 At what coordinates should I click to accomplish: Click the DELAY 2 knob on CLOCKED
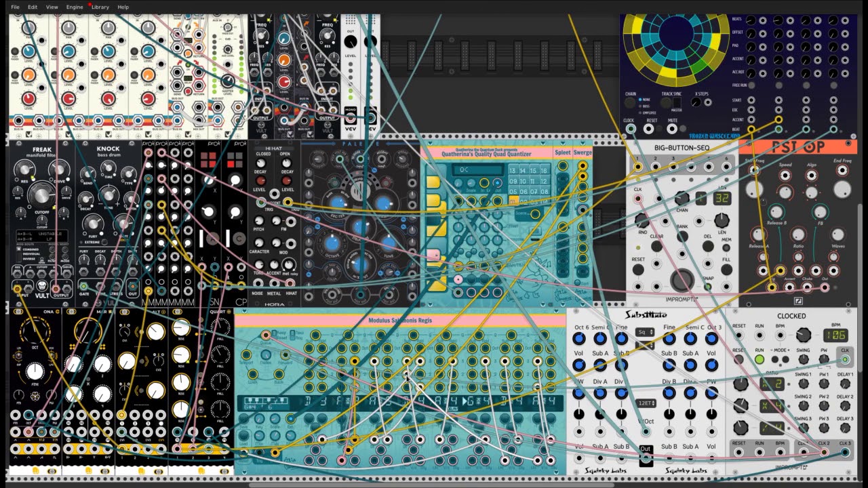(x=845, y=406)
